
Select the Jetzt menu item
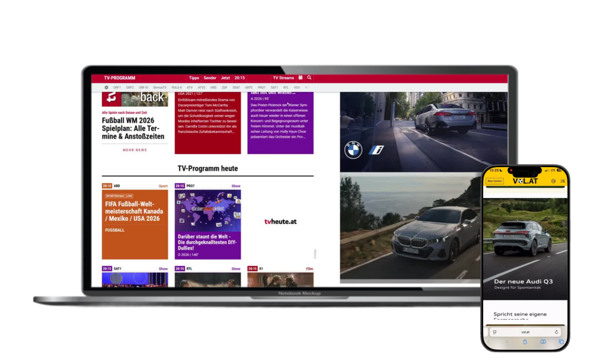click(225, 78)
